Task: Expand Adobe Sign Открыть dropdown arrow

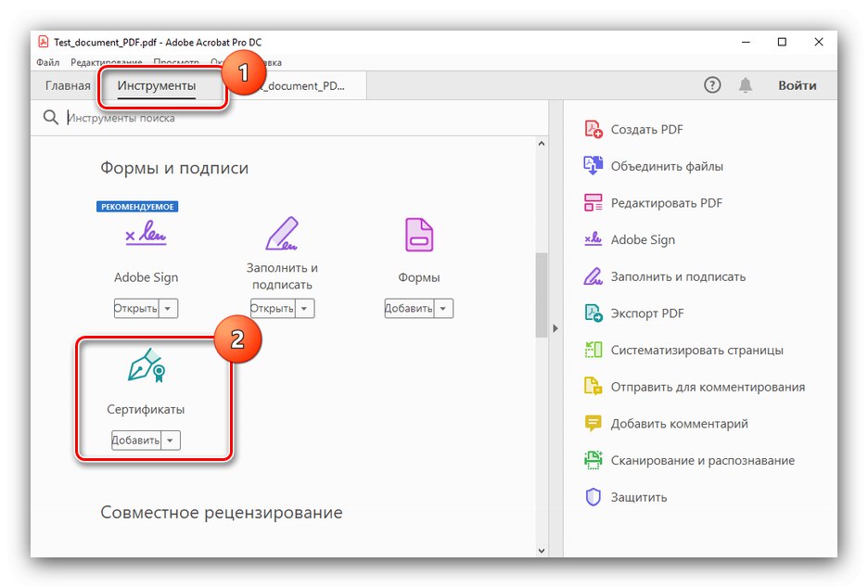Action: coord(168,309)
